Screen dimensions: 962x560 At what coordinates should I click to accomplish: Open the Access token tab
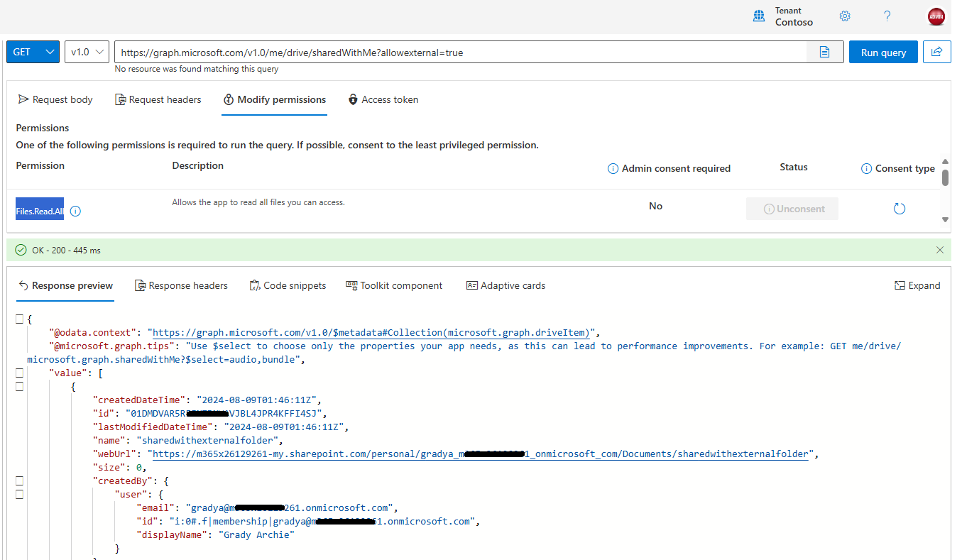point(383,99)
